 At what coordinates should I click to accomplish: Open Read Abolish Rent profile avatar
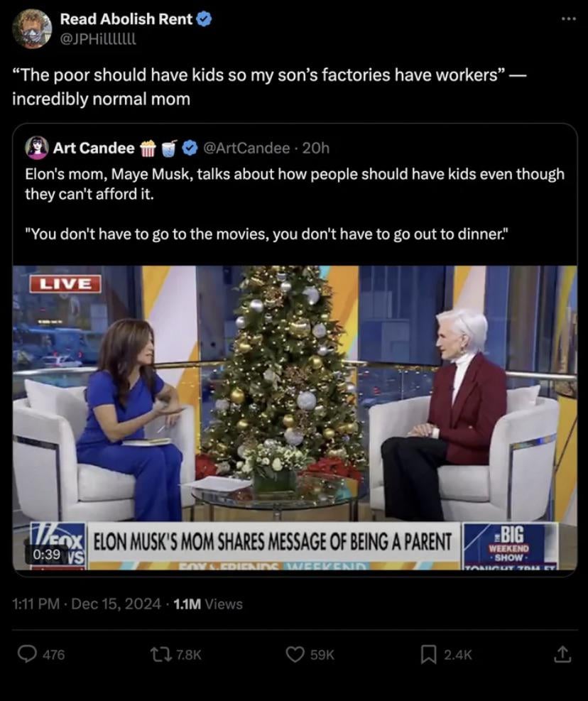point(32,28)
